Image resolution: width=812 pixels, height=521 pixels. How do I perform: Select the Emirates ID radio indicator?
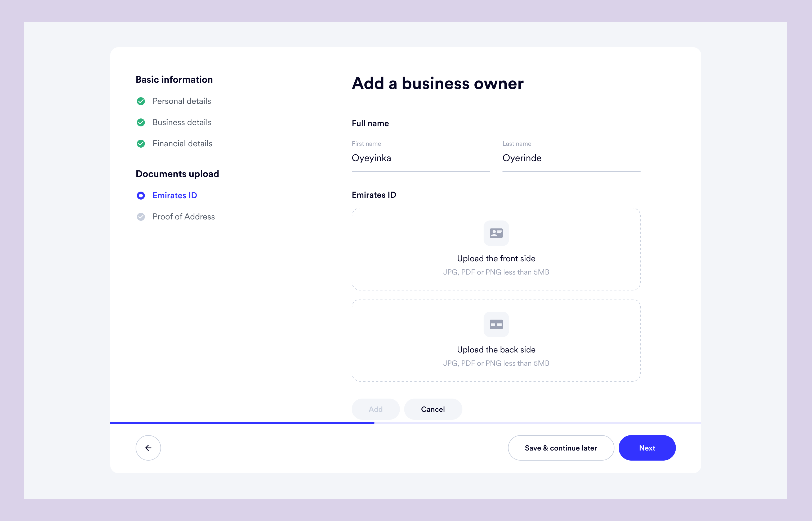(141, 196)
